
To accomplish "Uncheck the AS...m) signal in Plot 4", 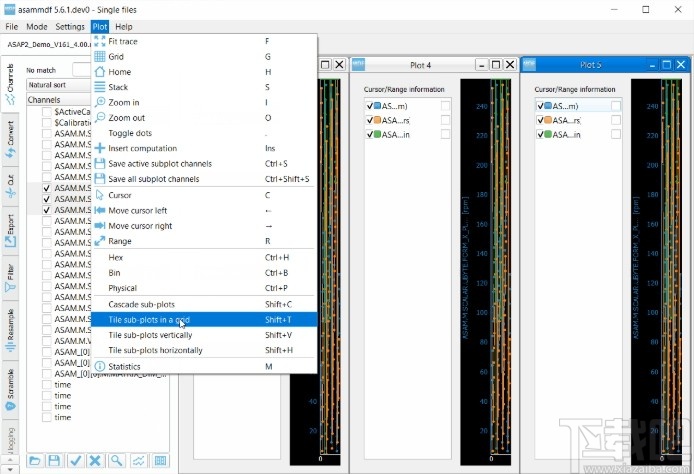I will coord(370,106).
